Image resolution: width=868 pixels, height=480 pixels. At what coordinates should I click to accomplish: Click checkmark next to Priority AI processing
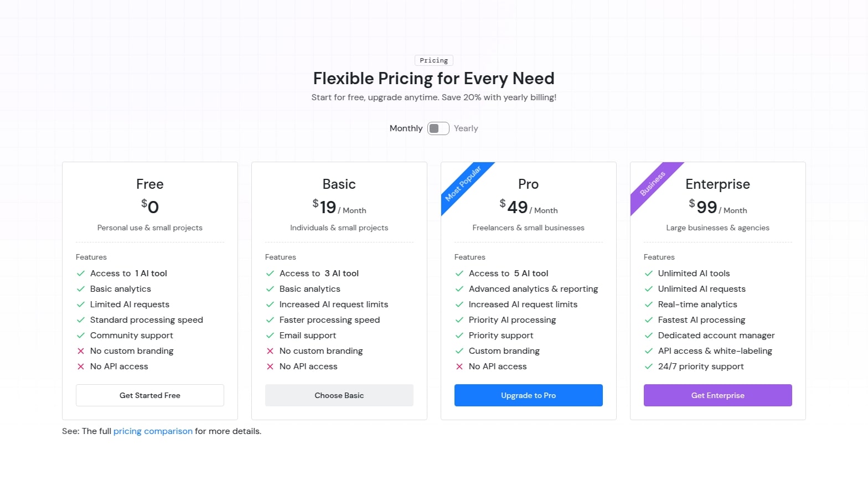[x=459, y=320]
